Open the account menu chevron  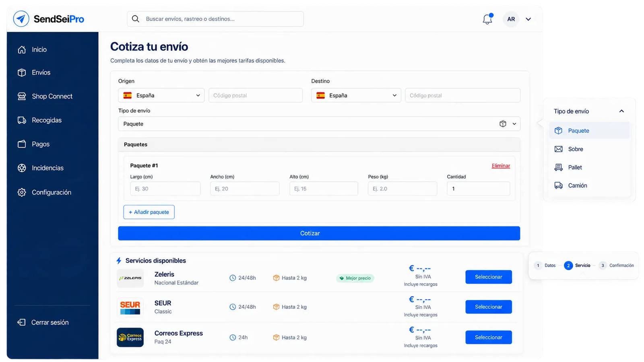pyautogui.click(x=528, y=19)
